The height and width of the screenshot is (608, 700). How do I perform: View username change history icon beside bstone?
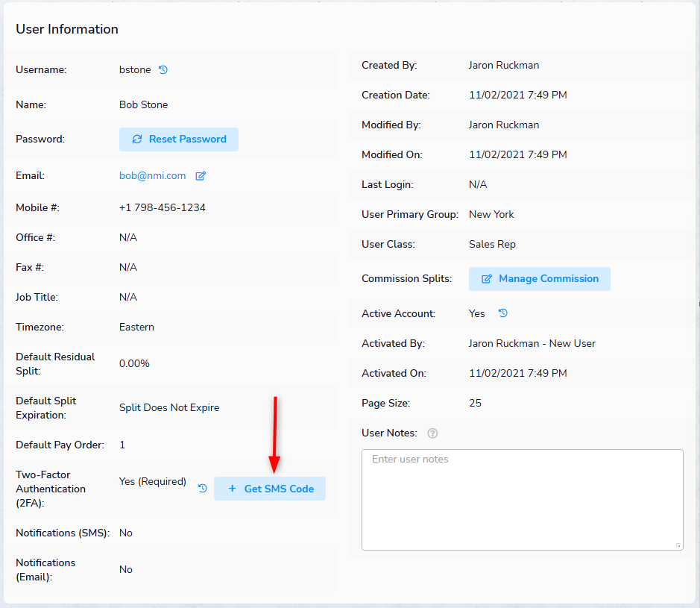click(163, 70)
